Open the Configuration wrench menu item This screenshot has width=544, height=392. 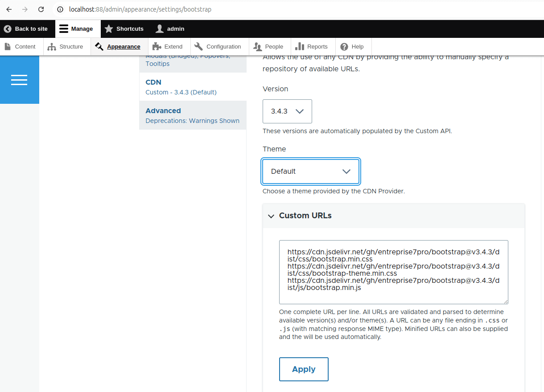tap(218, 47)
